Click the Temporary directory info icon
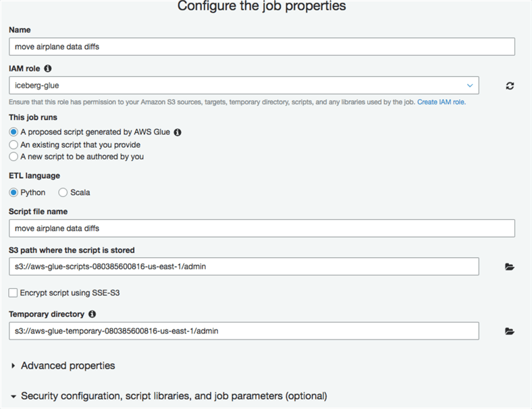Viewport: 532px width, 409px height. coord(92,315)
